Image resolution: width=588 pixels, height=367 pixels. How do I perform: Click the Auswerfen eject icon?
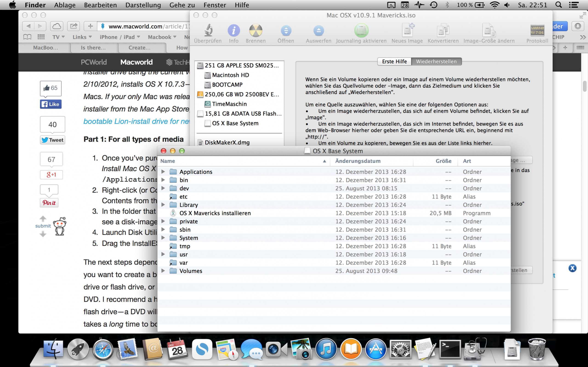(318, 31)
